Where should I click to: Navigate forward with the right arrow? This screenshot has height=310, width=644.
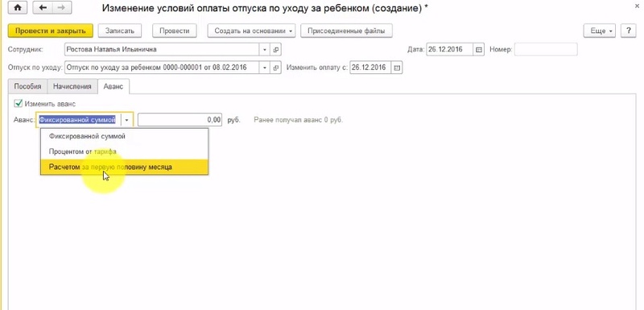click(x=62, y=8)
